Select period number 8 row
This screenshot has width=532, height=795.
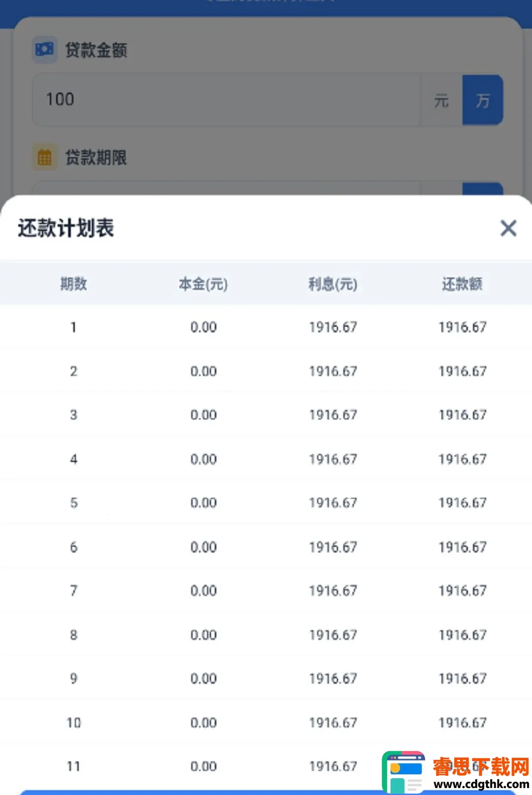(x=266, y=635)
